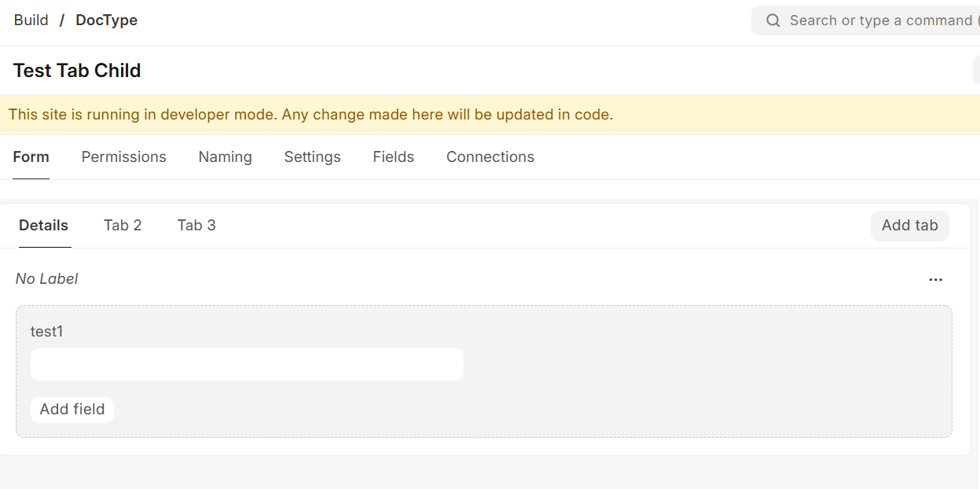980x489 pixels.
Task: View the Connections tab
Action: click(x=490, y=157)
